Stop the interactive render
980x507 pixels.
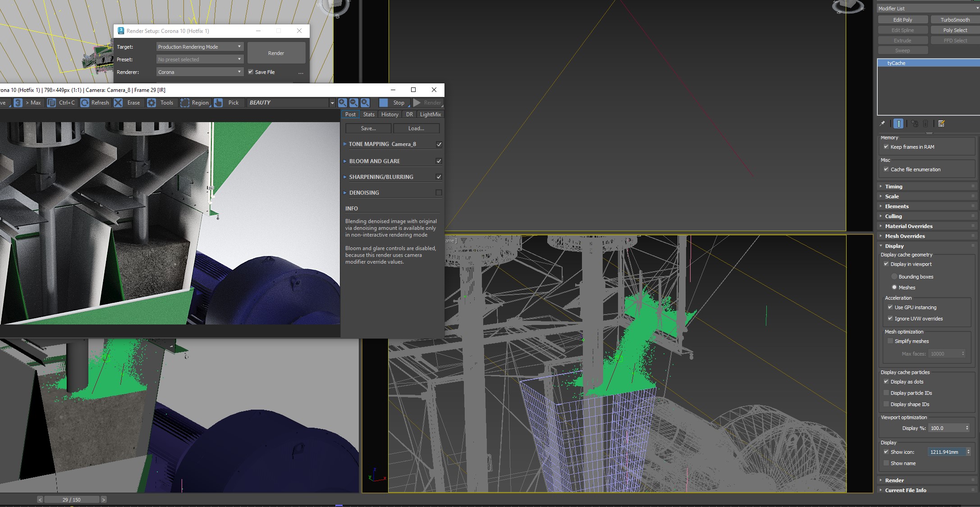[394, 103]
